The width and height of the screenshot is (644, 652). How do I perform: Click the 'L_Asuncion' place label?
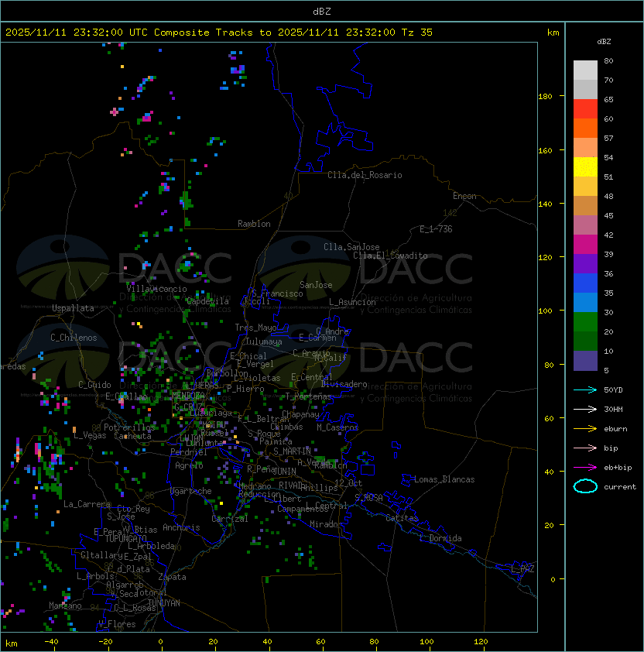click(352, 302)
